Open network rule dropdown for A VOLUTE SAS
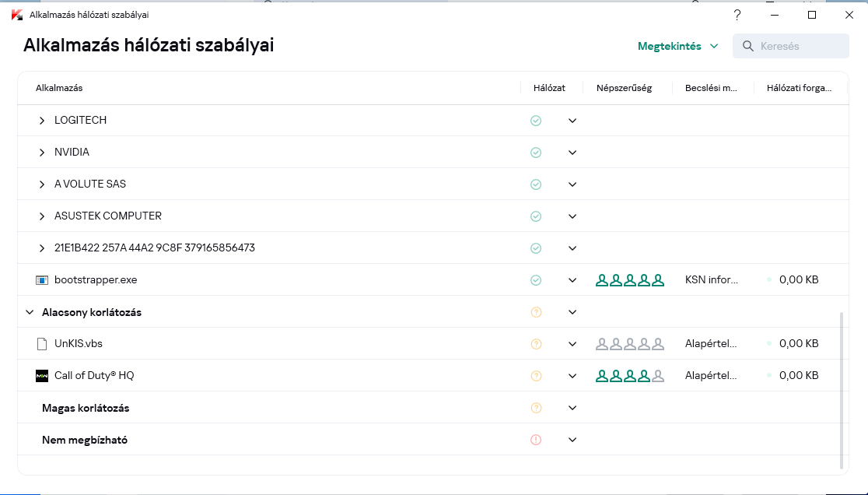 (x=572, y=184)
